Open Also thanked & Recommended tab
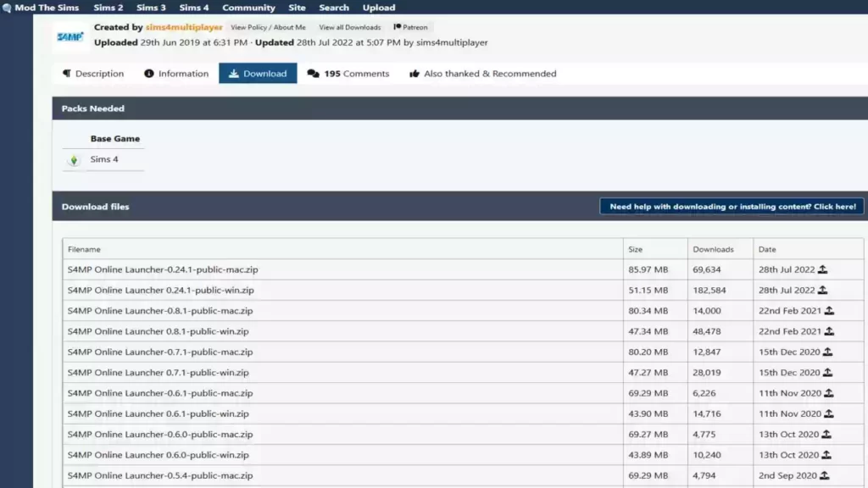The height and width of the screenshot is (488, 868). pos(482,74)
